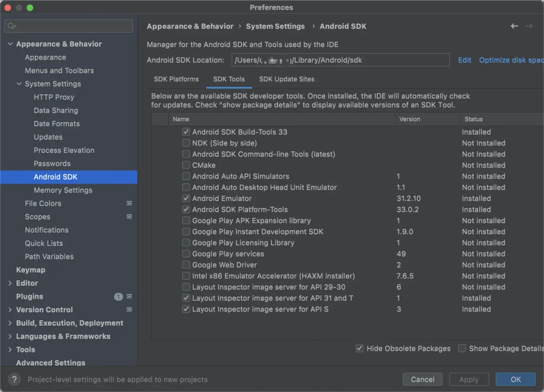Open the Keymap settings page

coord(30,270)
